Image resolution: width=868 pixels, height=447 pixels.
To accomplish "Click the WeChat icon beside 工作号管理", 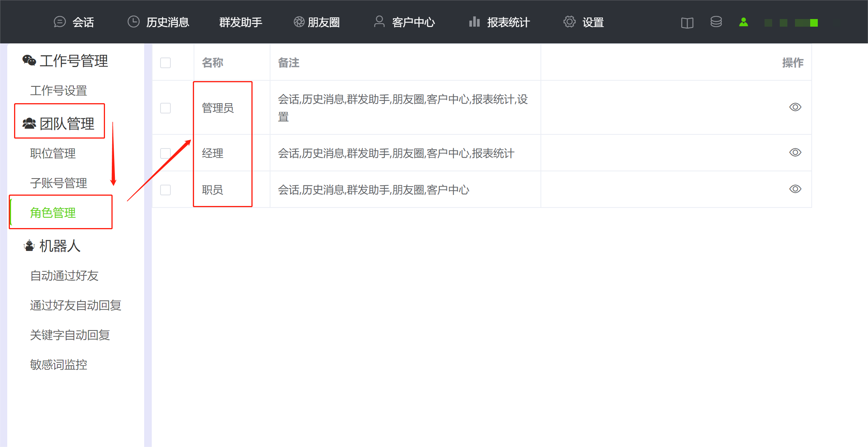I will [x=29, y=61].
